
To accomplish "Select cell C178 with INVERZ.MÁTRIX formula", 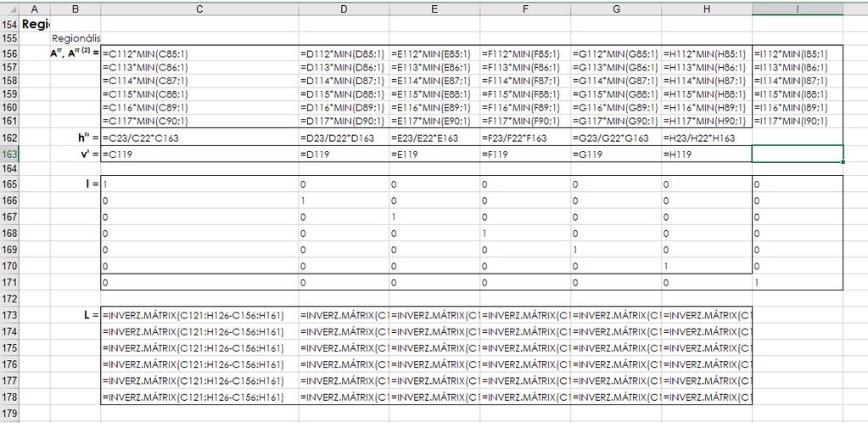I will coord(200,397).
